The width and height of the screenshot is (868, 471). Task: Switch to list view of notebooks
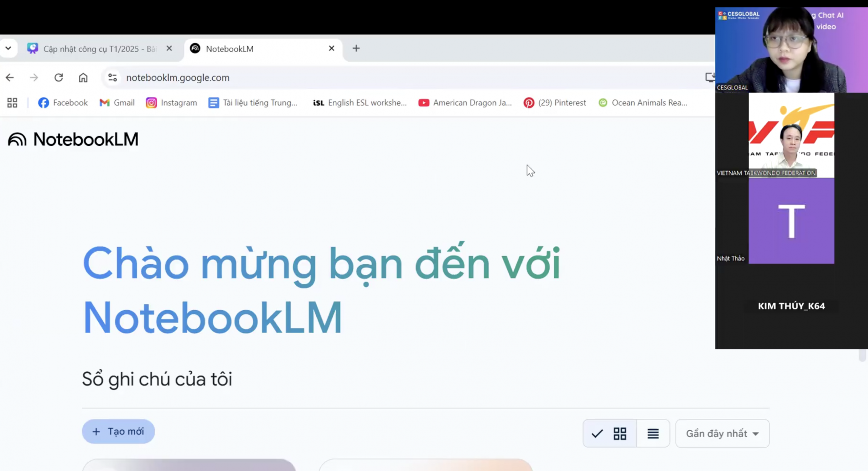653,433
